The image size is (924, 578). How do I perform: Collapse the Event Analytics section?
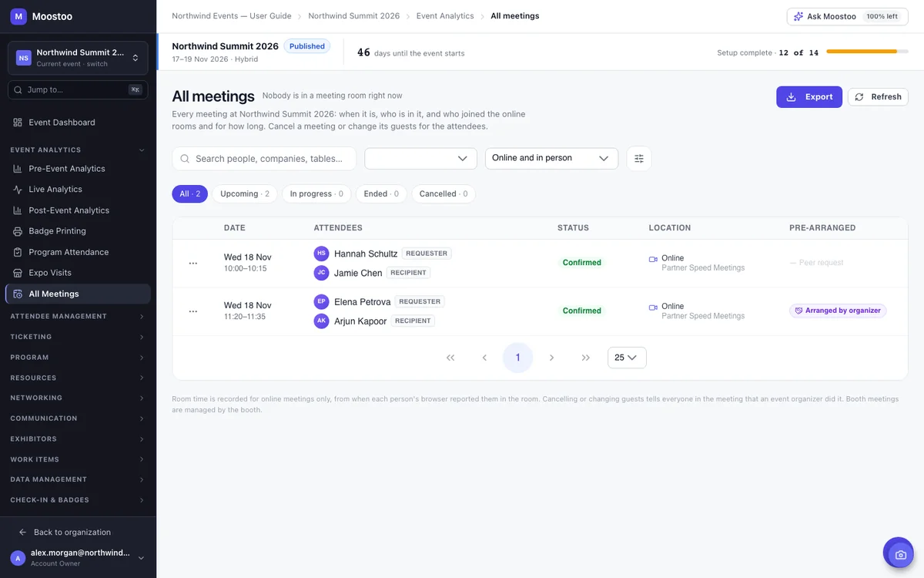78,150
